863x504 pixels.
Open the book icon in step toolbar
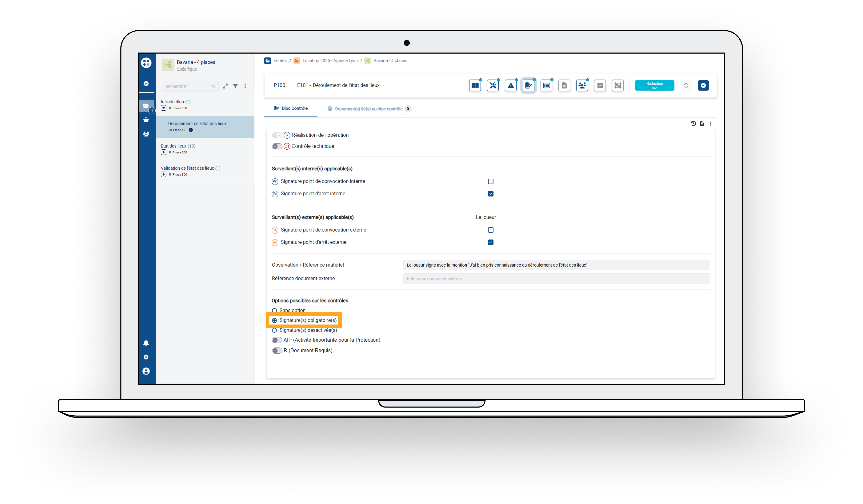(475, 86)
